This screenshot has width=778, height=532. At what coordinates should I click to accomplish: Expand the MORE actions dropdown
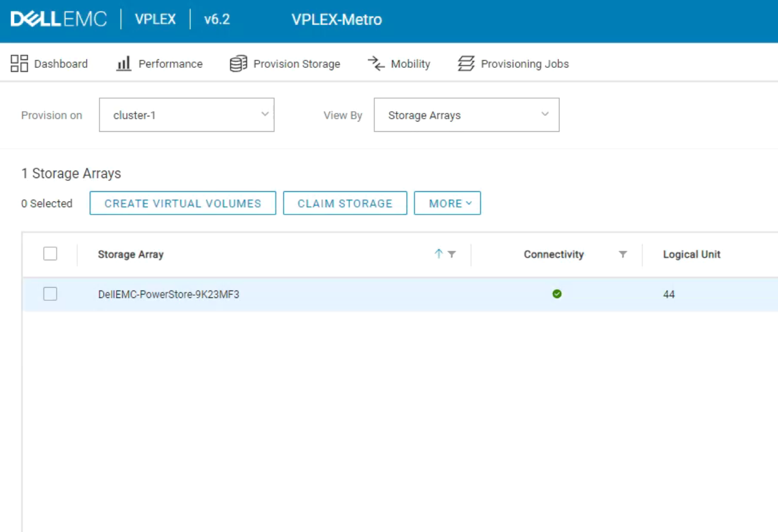pos(448,203)
